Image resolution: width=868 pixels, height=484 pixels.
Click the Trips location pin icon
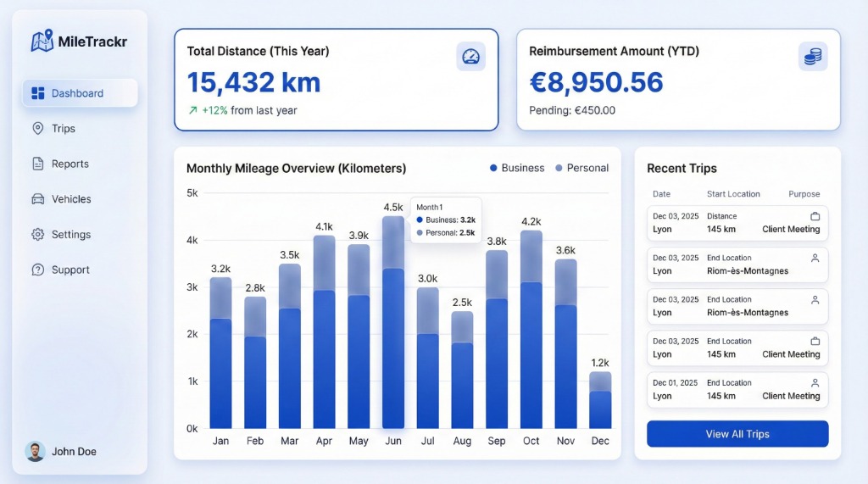point(37,129)
